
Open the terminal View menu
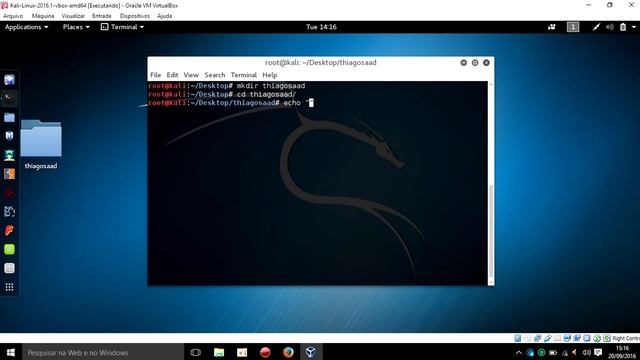(x=191, y=75)
